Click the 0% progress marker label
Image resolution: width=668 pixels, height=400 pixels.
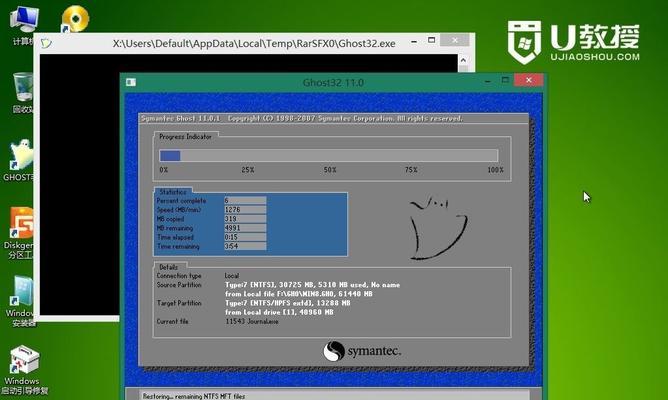point(164,170)
